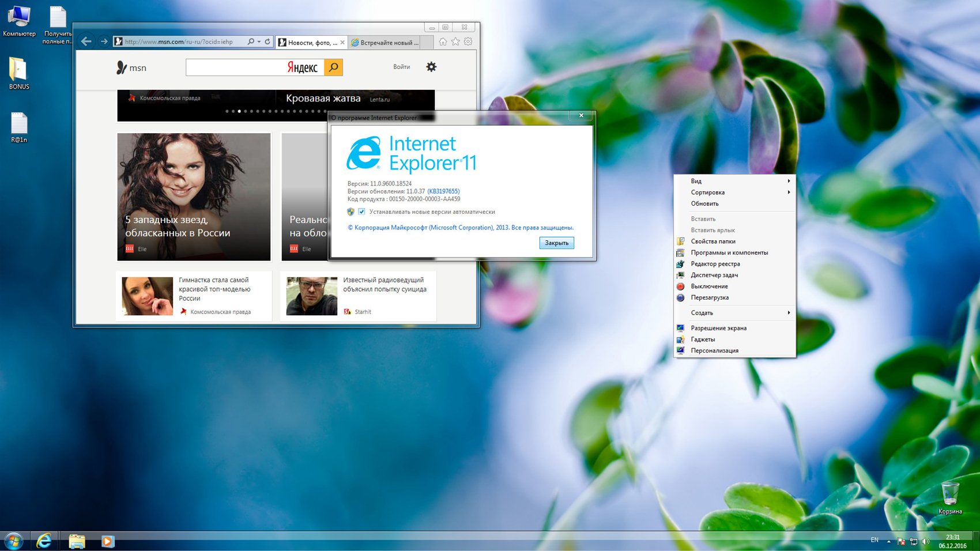Open the KB3197655 update link
This screenshot has width=980, height=551.
coord(443,191)
